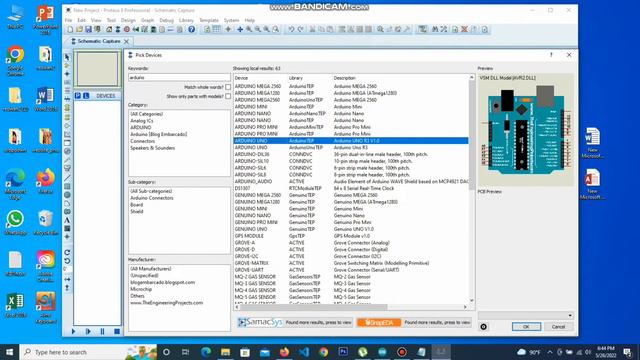Viewport: 640px width, 360px height.
Task: Click the Undo arrow in toolbar
Action: pos(291,29)
